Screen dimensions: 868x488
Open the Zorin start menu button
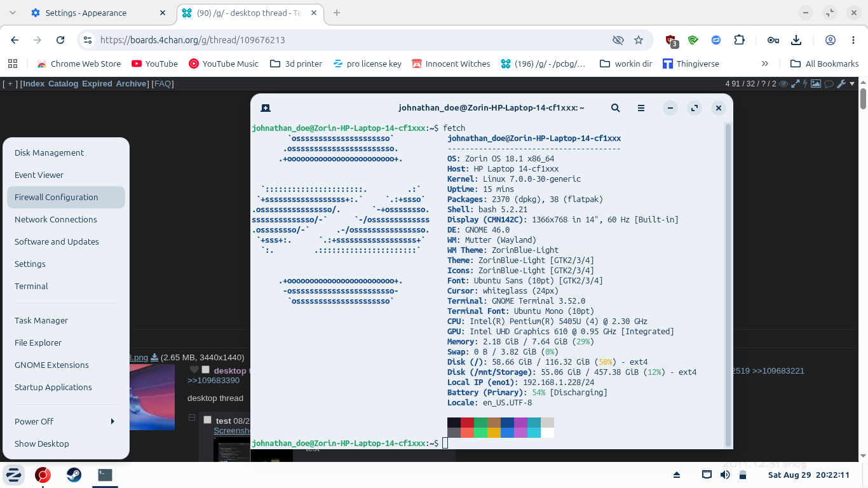point(14,475)
